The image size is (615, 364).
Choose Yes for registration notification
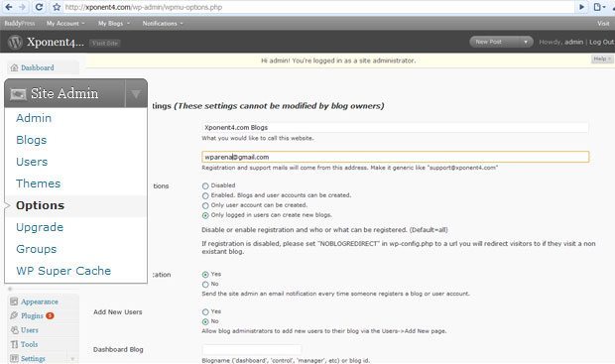tap(205, 275)
